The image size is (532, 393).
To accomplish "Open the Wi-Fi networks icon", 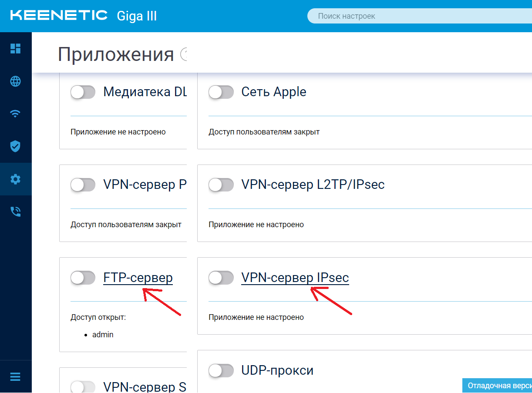I will [16, 114].
